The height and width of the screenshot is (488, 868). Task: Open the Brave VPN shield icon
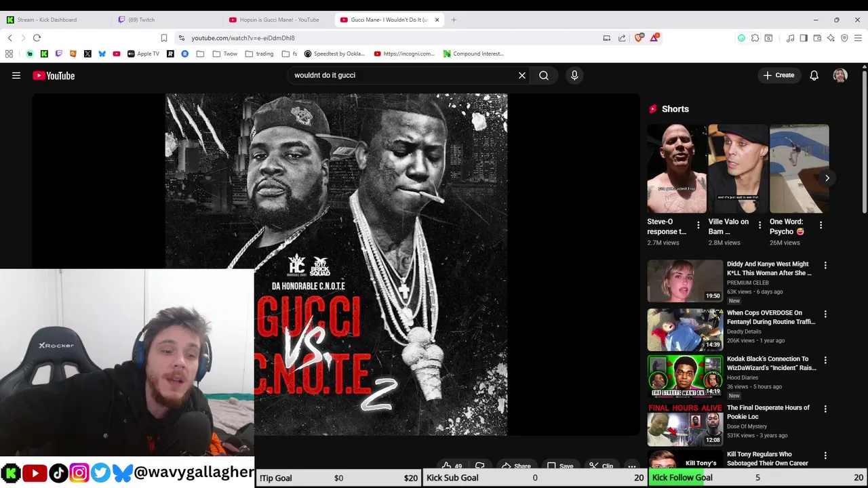click(x=844, y=38)
